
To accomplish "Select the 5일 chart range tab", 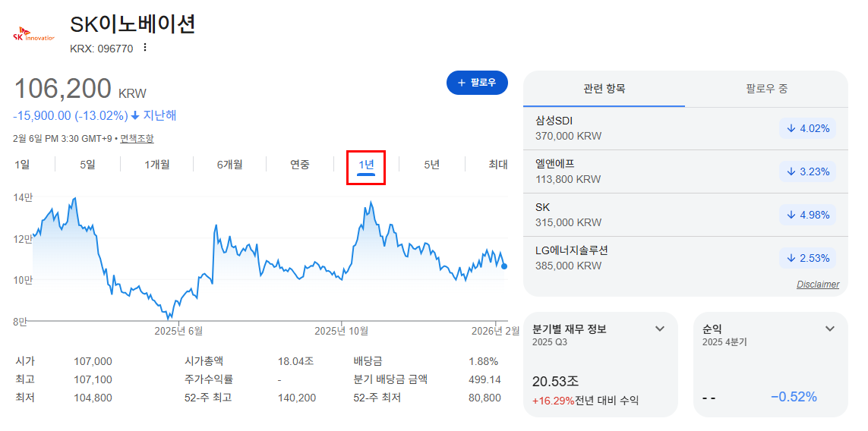I will (87, 165).
